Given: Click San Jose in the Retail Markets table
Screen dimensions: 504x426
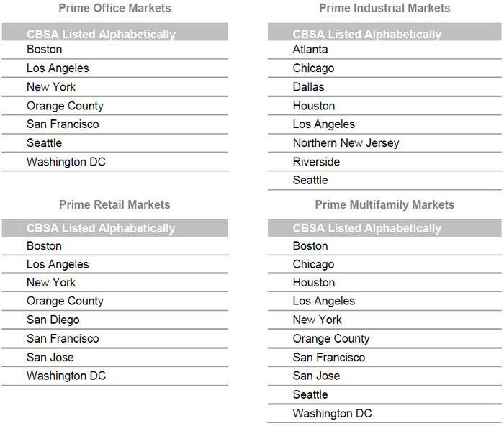Looking at the screenshot, I should tap(50, 358).
